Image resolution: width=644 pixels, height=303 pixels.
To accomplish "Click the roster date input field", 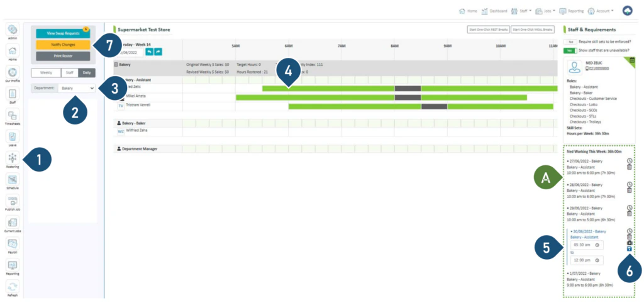I will tap(130, 52).
